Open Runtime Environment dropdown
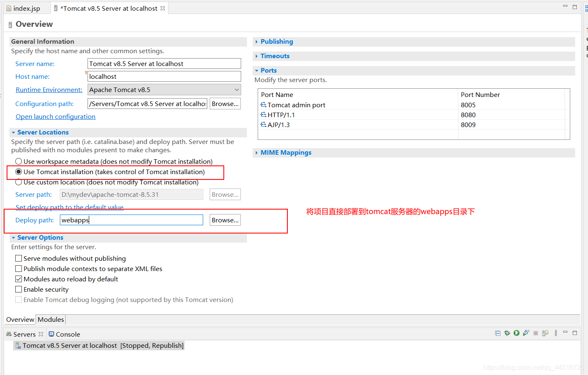 237,90
